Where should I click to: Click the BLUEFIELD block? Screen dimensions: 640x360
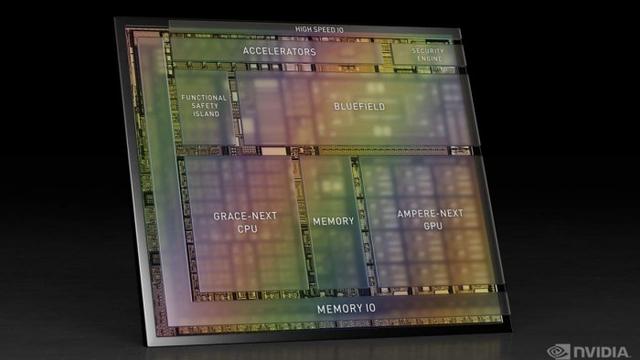(x=357, y=108)
